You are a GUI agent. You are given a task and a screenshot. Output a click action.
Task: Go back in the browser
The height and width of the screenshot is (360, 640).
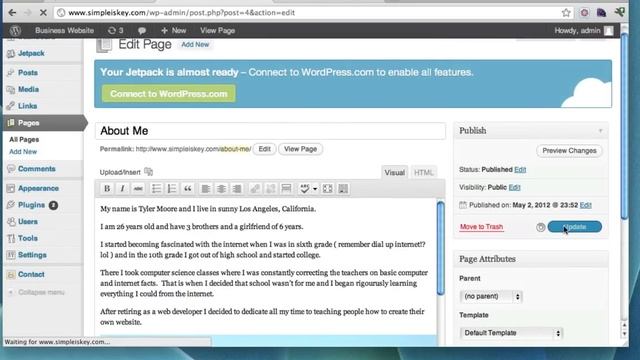coord(12,13)
